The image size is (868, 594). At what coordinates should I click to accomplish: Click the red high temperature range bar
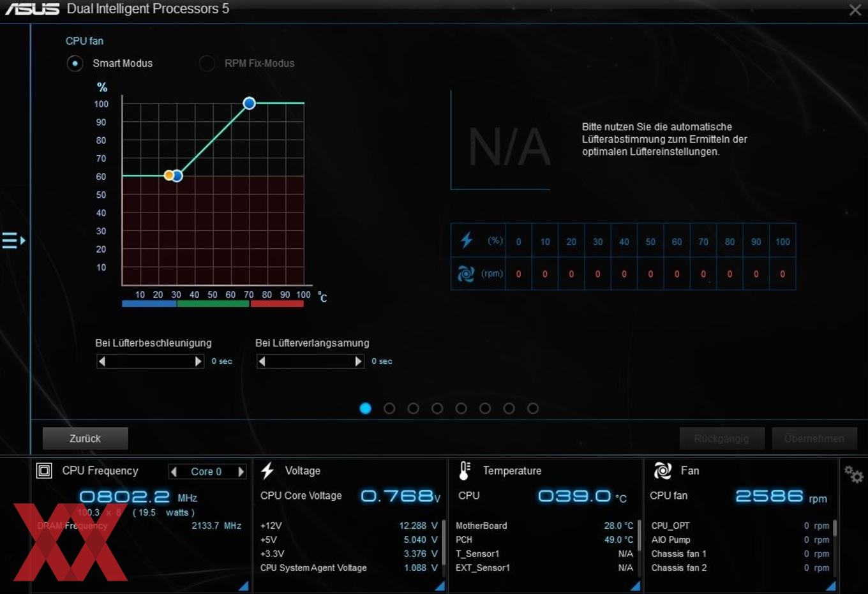point(277,304)
